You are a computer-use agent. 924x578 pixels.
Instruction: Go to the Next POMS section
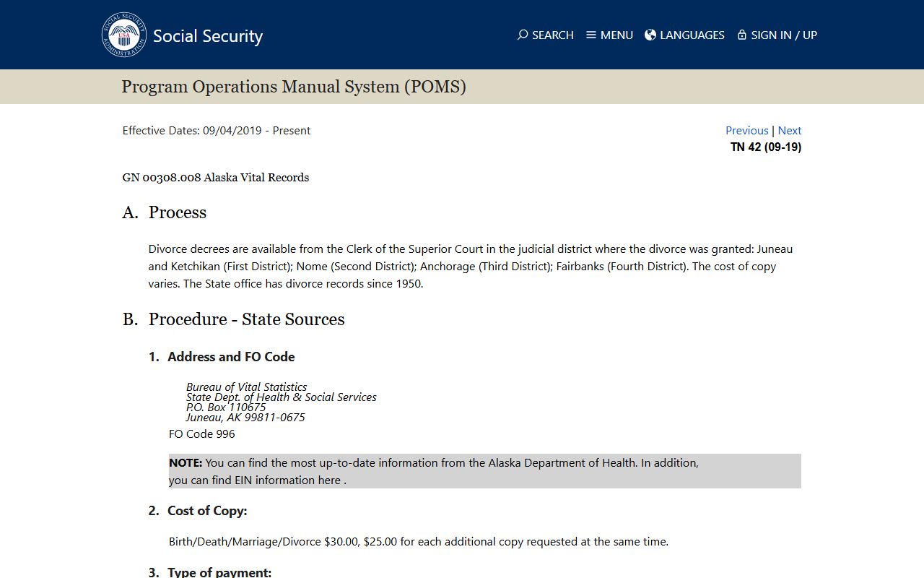click(x=790, y=131)
